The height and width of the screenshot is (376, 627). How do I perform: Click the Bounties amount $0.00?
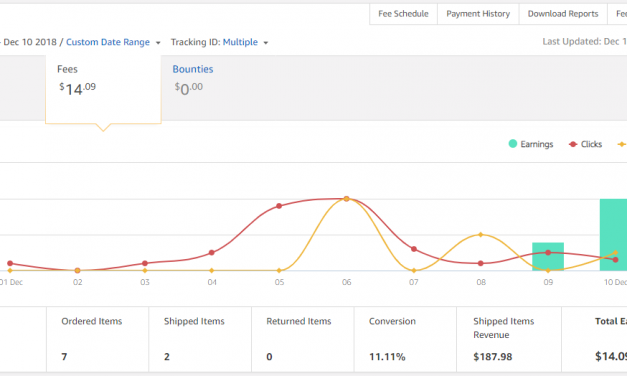(188, 89)
